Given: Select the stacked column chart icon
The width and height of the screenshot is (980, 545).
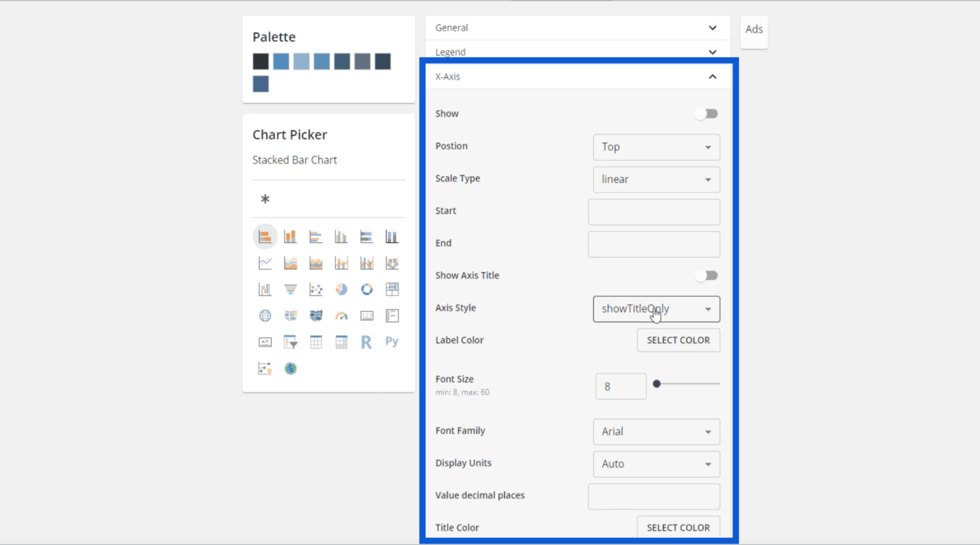Looking at the screenshot, I should (290, 237).
